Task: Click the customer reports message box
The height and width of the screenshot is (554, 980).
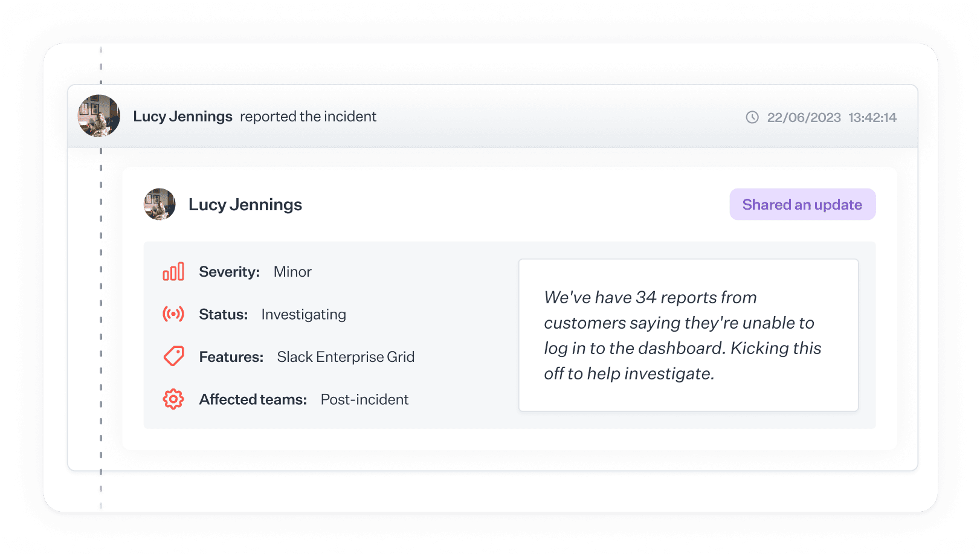Action: pyautogui.click(x=688, y=335)
